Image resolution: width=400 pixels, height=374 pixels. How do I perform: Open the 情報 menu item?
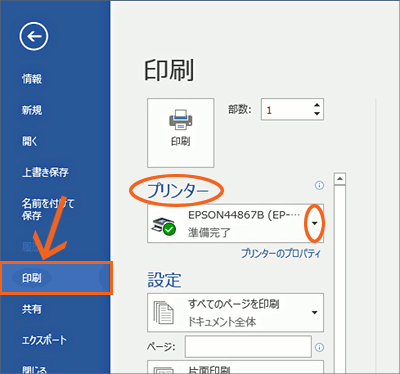(x=32, y=79)
